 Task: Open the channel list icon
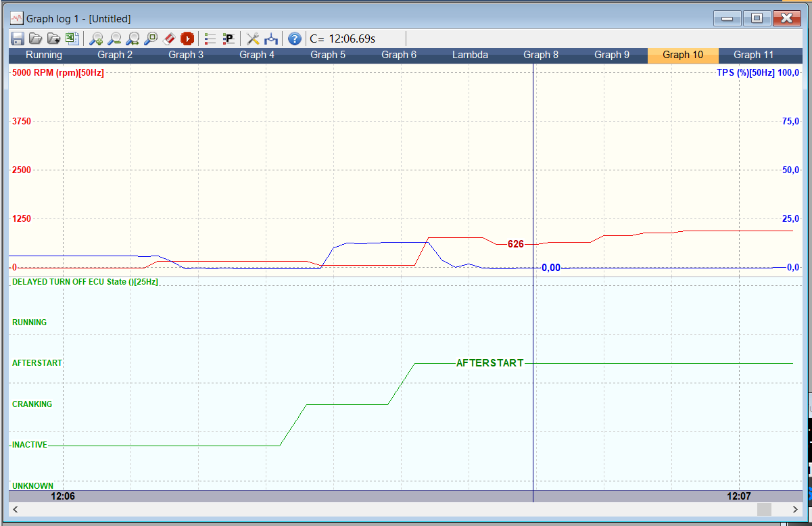point(210,39)
